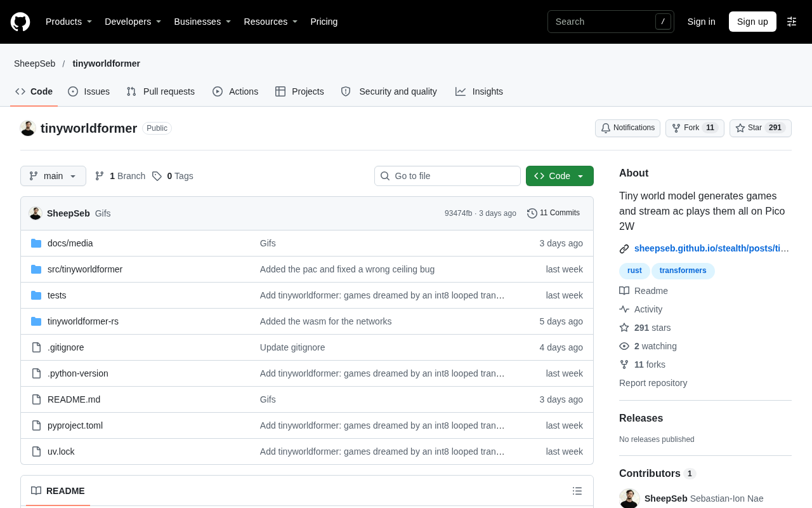
Task: Click the Sign up button
Action: (x=752, y=22)
